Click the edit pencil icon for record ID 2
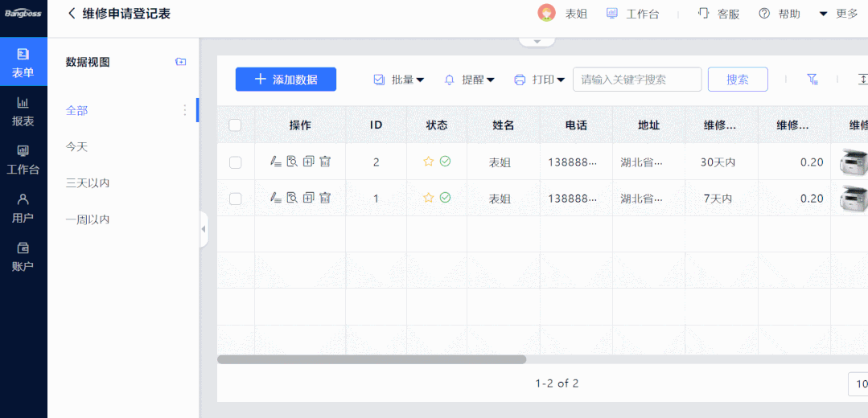This screenshot has height=418, width=868. coord(276,162)
